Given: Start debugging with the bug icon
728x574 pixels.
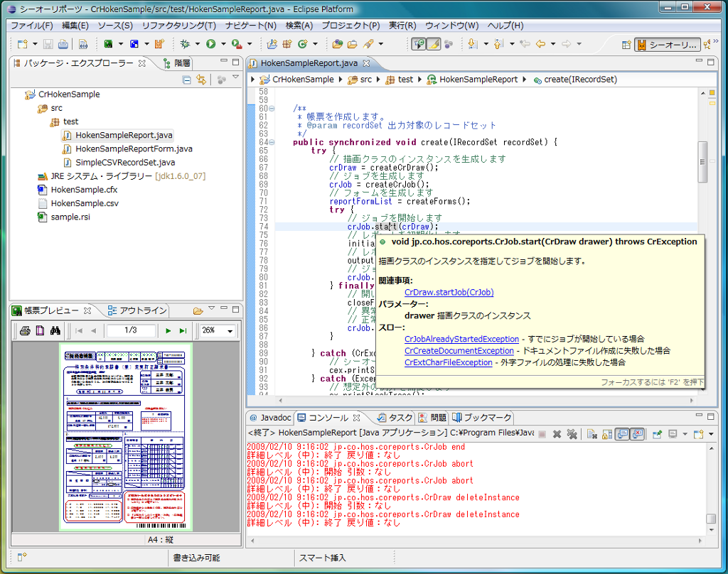Looking at the screenshot, I should [x=185, y=44].
